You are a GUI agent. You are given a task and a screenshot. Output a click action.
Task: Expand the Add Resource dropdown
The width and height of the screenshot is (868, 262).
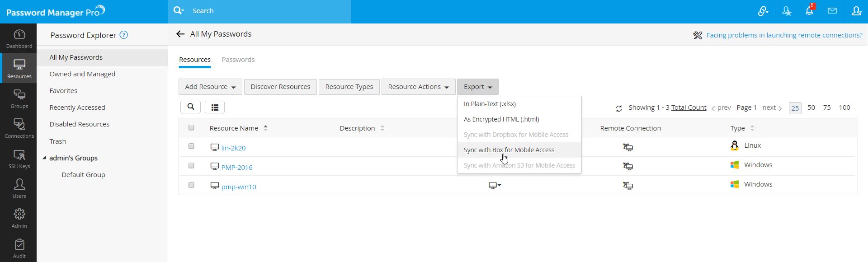210,87
